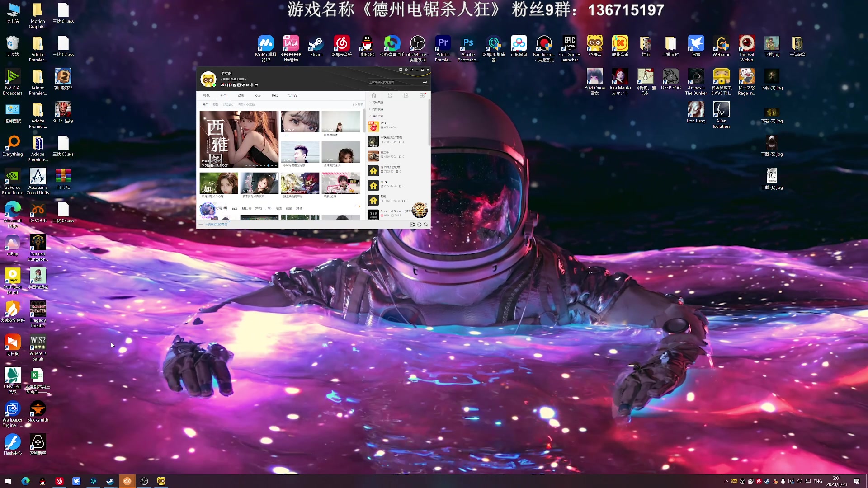Viewport: 868px width, 488px height.
Task: Switch to the 娱乐 tab
Action: tap(241, 96)
